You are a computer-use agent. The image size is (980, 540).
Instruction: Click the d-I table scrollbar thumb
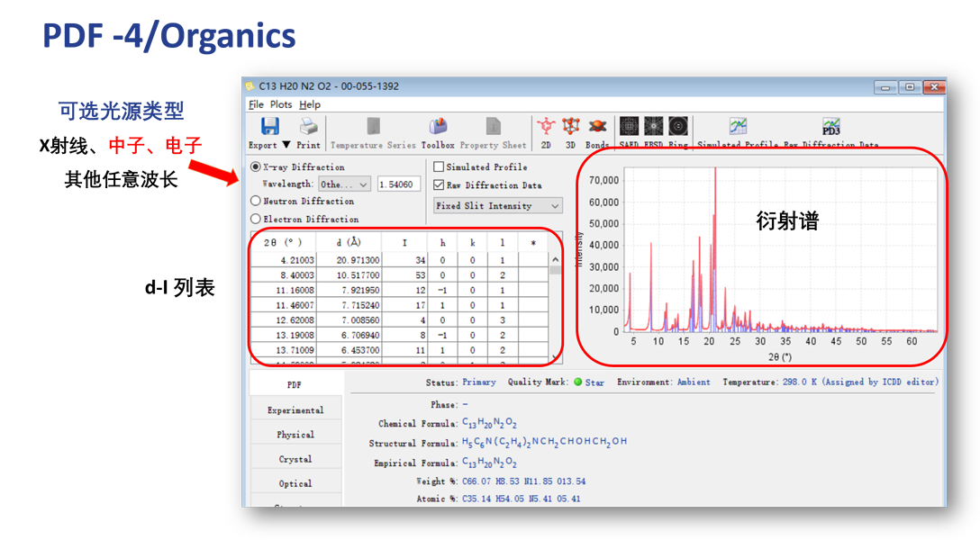coord(556,270)
